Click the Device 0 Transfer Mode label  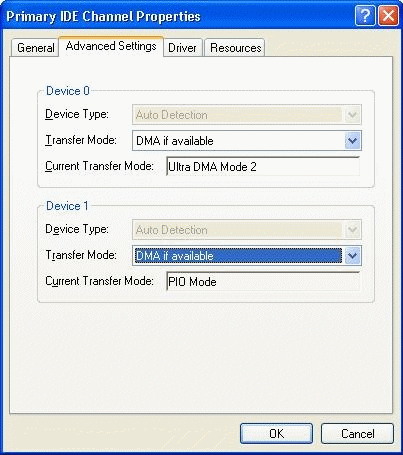pos(81,140)
